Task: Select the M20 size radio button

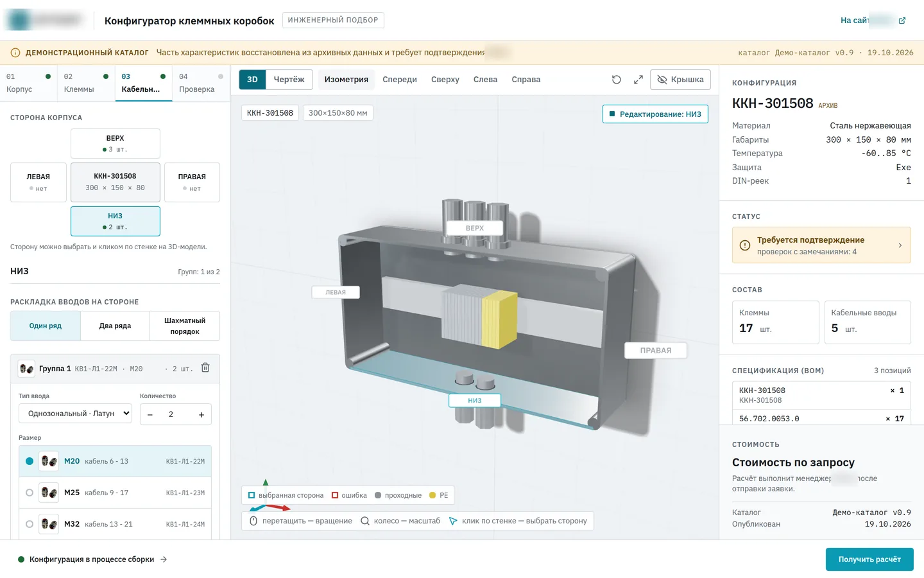Action: click(30, 461)
